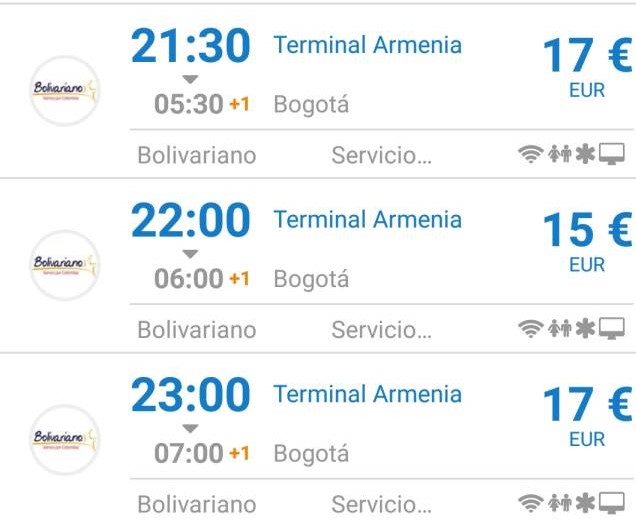Expand the arrow below the 23:00 departure time

190,428
